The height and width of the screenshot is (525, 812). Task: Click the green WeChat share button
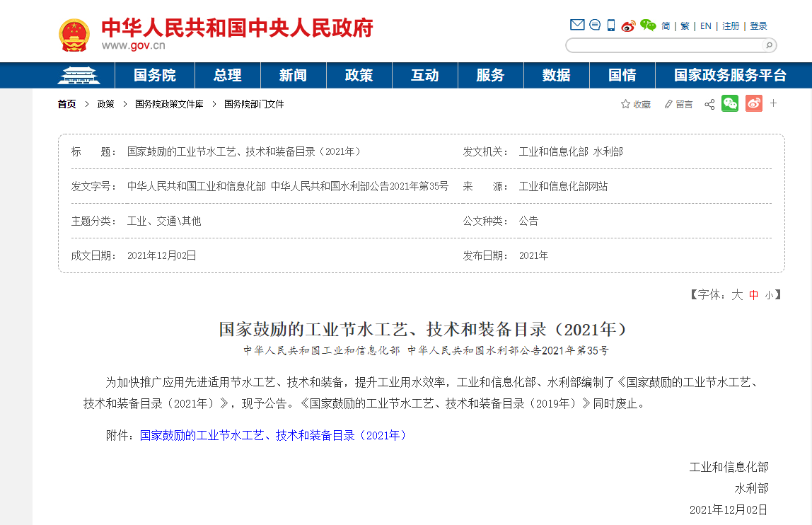tap(730, 104)
